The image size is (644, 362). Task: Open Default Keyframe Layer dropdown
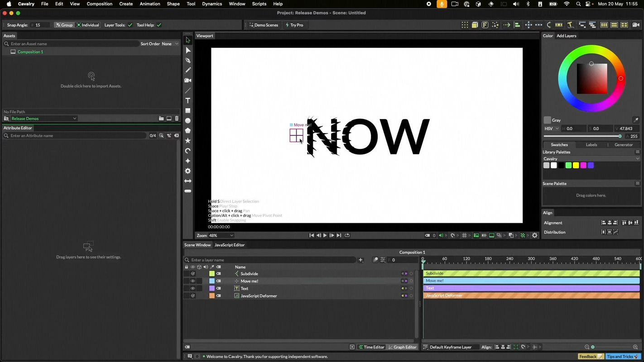454,347
